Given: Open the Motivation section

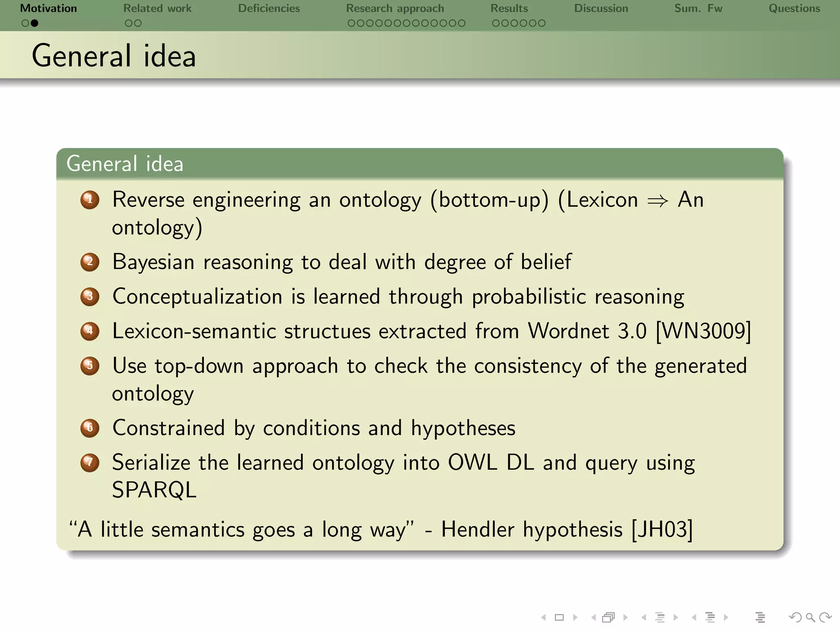Looking at the screenshot, I should pyautogui.click(x=48, y=8).
